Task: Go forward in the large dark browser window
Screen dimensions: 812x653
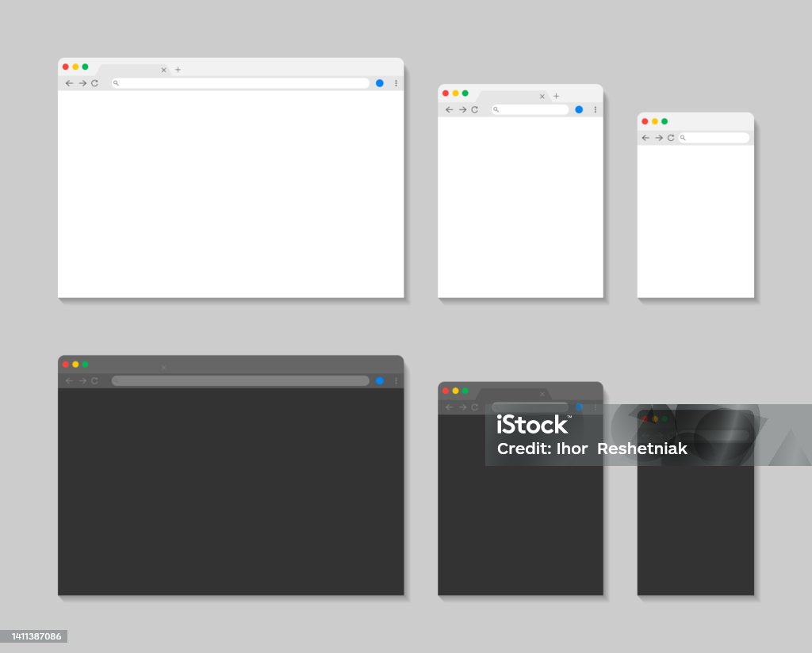Action: click(x=82, y=381)
